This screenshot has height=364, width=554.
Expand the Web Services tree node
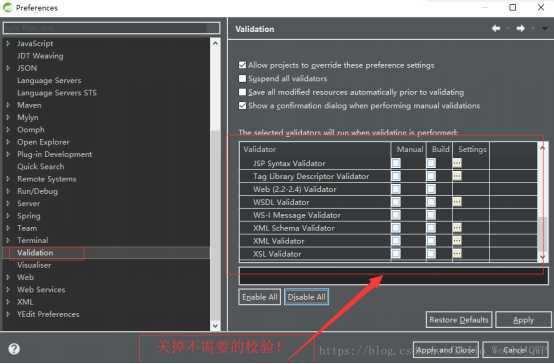pos(8,289)
